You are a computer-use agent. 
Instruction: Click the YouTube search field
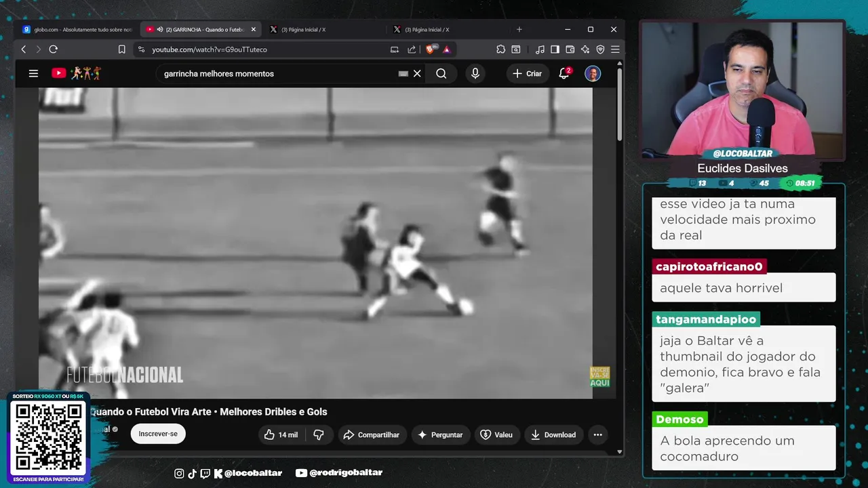pyautogui.click(x=278, y=73)
